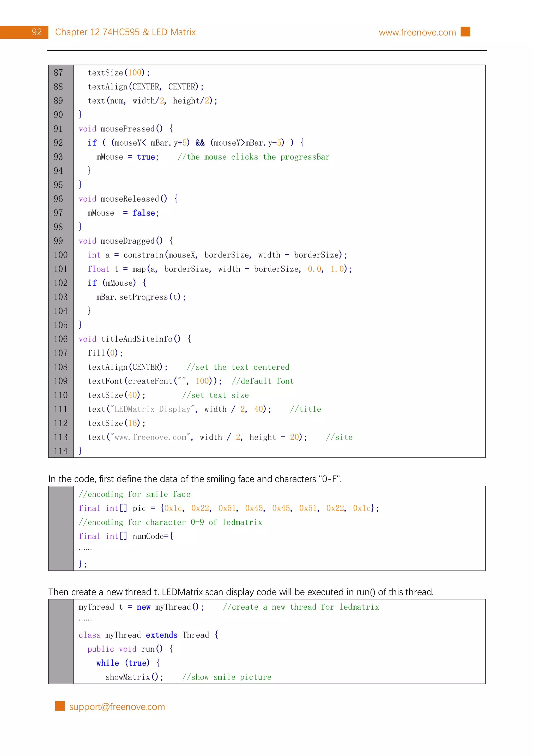Click the final int[] pic array line
Image resolution: width=534 pixels, height=756 pixels.
point(229,508)
